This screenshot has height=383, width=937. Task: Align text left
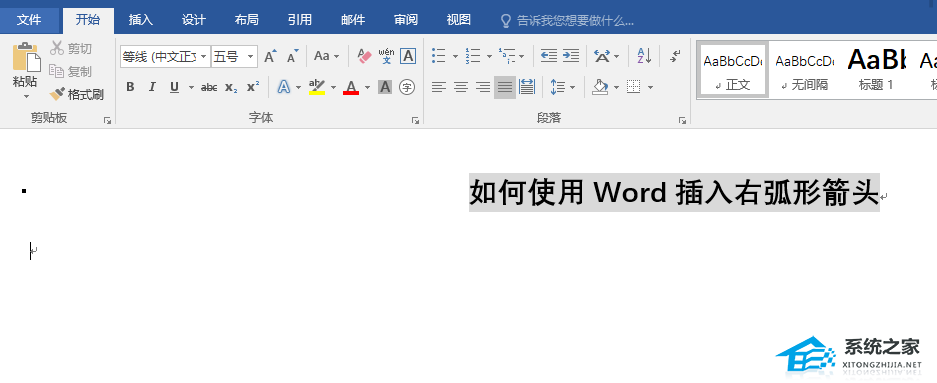coord(439,88)
